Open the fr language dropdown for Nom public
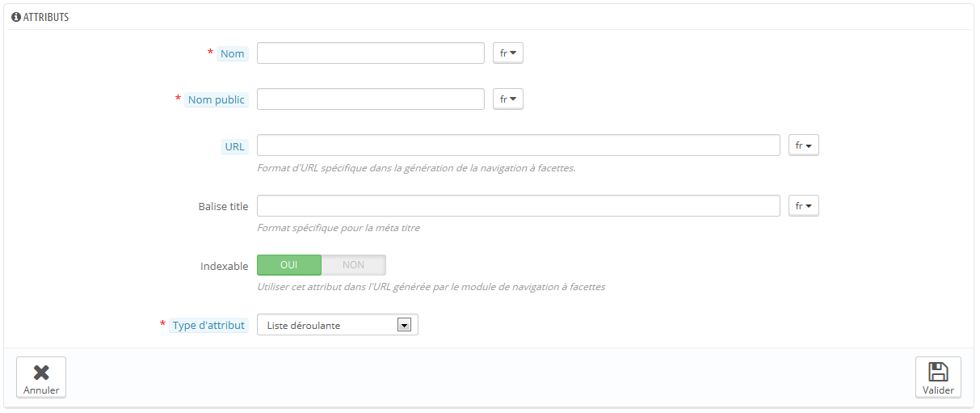 (x=508, y=99)
